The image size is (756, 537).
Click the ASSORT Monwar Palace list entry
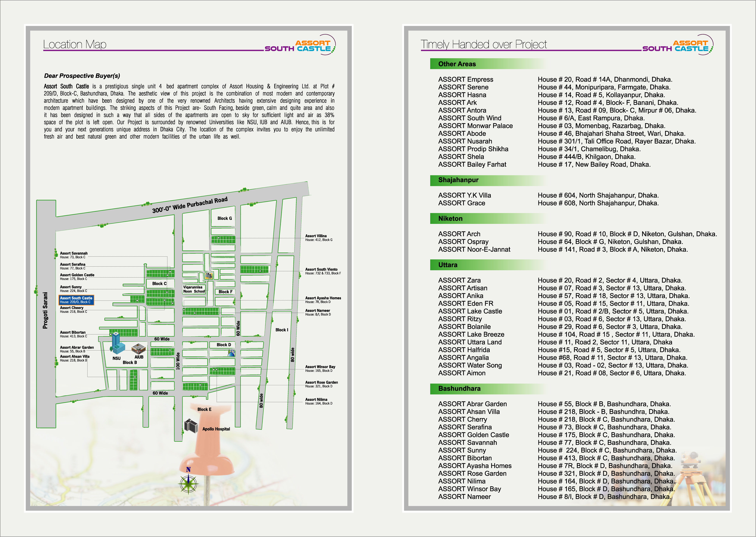[475, 126]
